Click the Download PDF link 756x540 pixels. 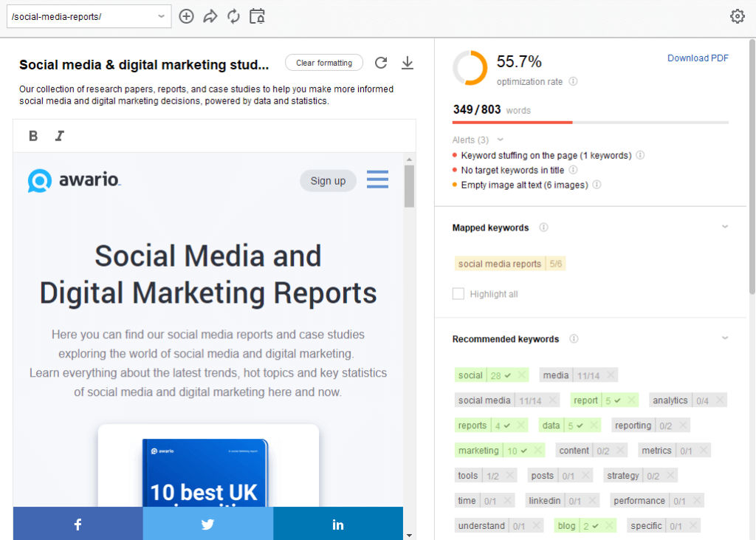pyautogui.click(x=698, y=58)
